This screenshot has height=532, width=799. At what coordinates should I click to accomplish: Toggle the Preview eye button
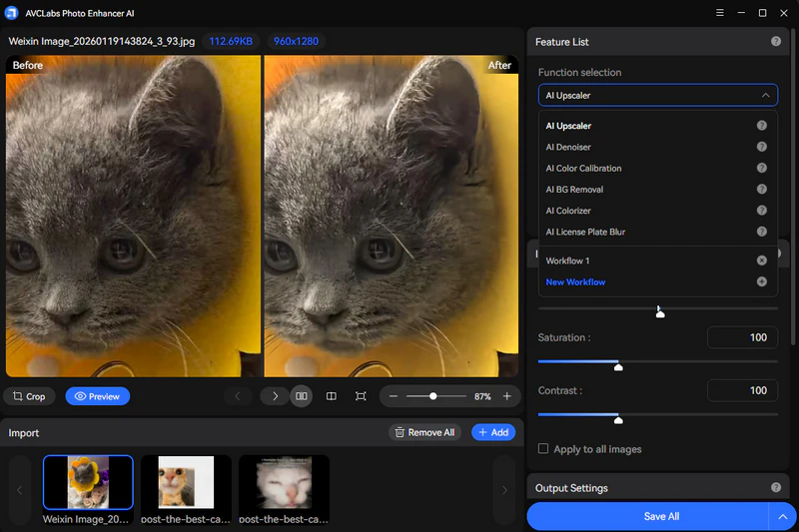tap(97, 396)
